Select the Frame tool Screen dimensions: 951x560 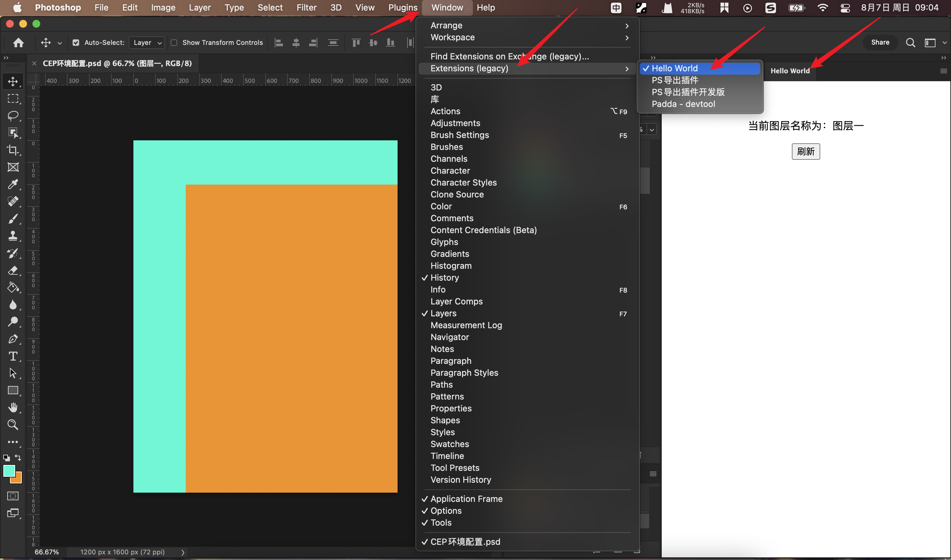(13, 167)
